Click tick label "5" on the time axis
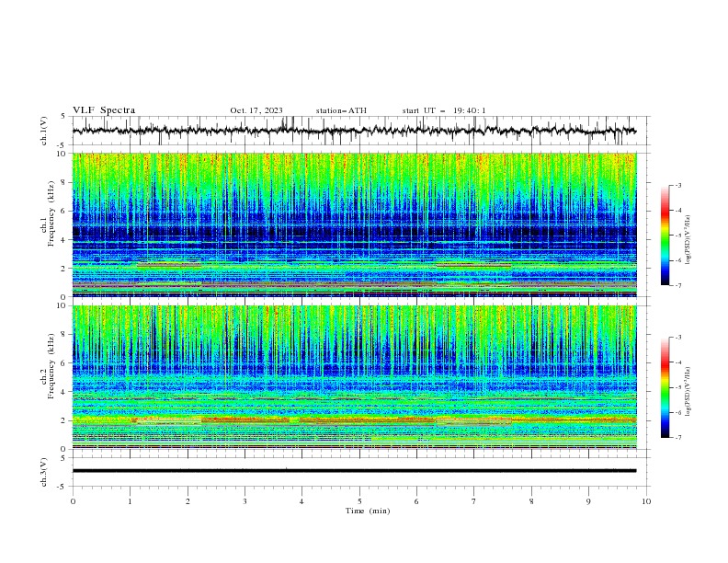Viewport: 728px width, 563px height. point(359,501)
